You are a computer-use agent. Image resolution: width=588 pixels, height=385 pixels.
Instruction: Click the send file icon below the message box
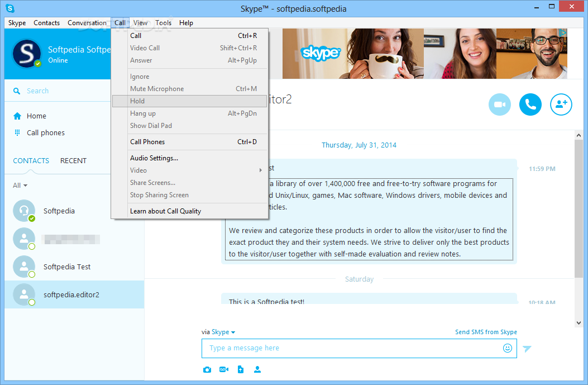pyautogui.click(x=241, y=369)
